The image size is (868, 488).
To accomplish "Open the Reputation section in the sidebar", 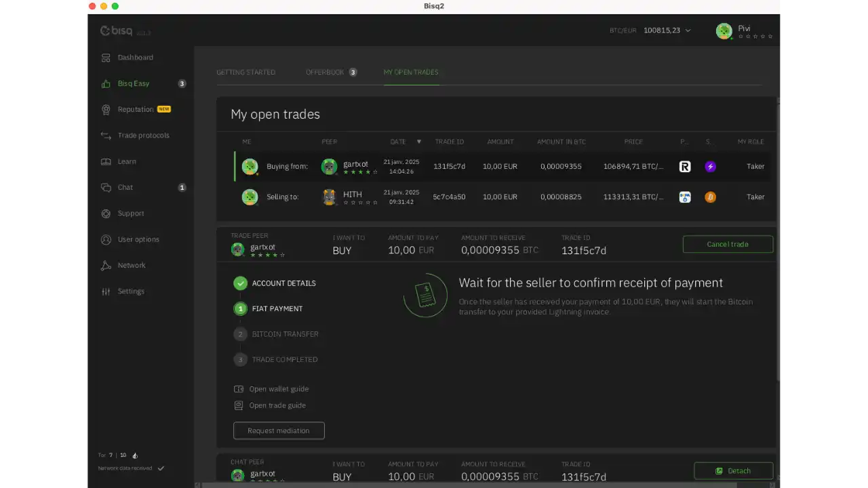I will click(135, 109).
